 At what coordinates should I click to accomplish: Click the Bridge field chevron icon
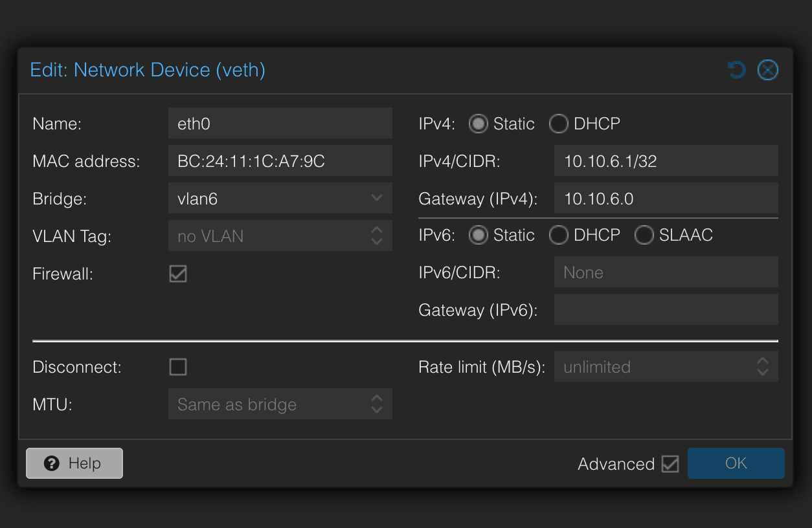(377, 198)
